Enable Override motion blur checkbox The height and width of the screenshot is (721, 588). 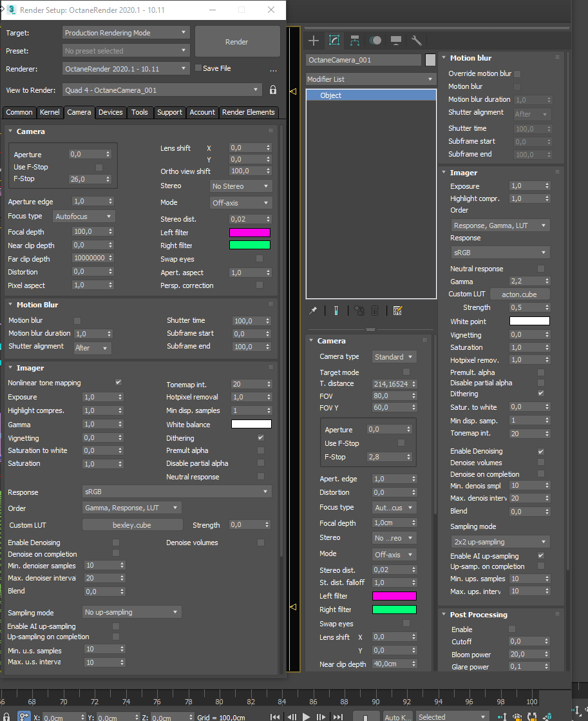tap(517, 73)
